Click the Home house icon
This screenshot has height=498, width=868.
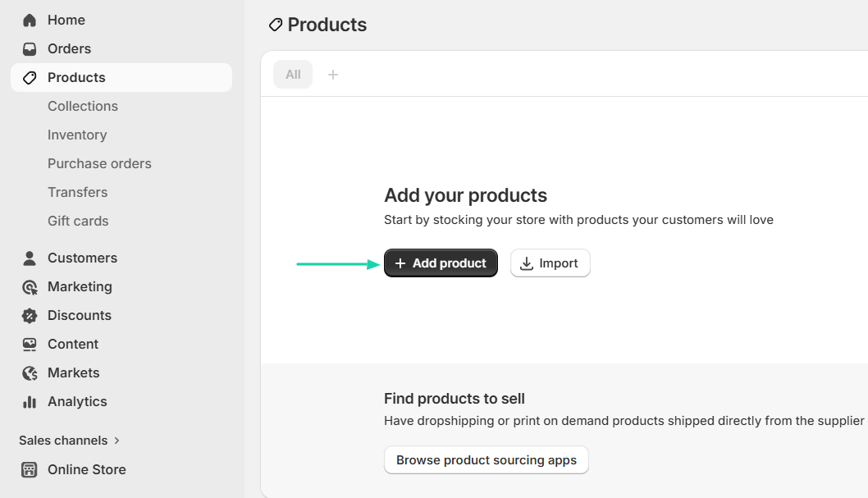click(30, 20)
